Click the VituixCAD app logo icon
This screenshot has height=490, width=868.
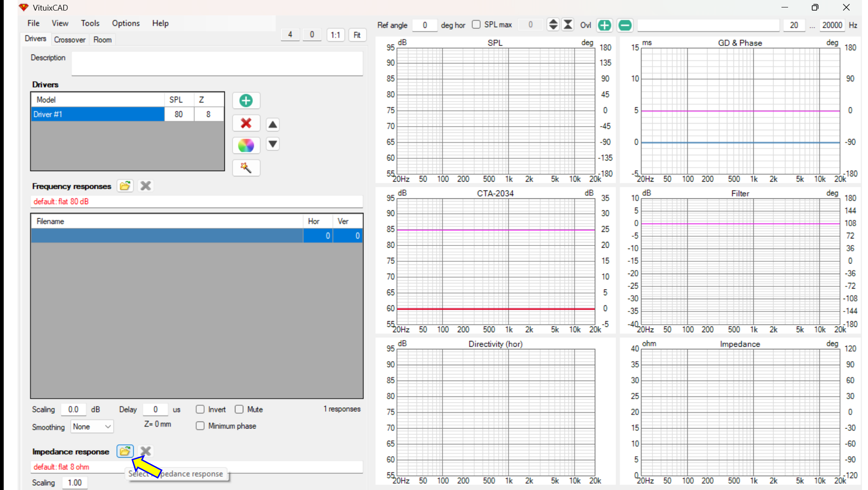(24, 7)
